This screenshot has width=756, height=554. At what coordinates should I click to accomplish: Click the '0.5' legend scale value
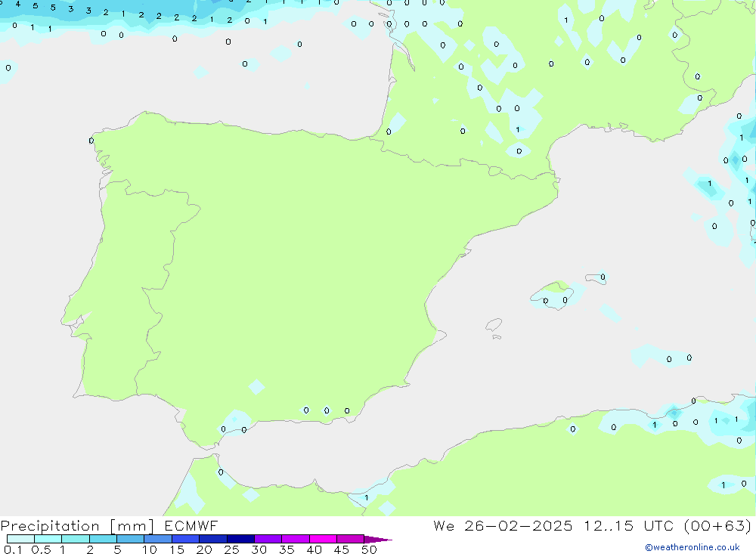coord(41,549)
